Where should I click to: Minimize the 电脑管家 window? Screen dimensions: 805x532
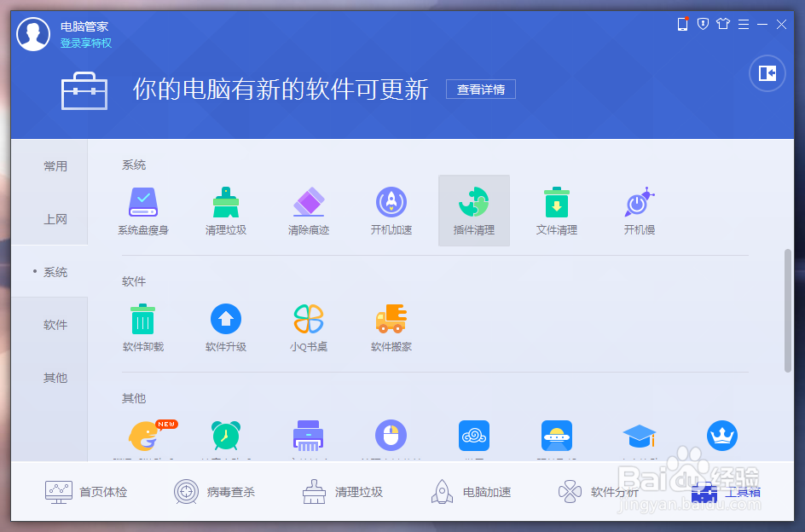pyautogui.click(x=762, y=24)
